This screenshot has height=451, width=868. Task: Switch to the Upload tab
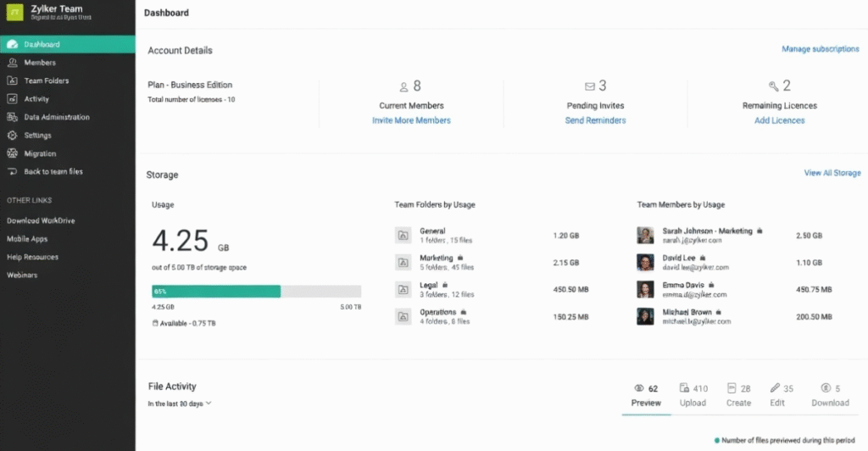693,396
